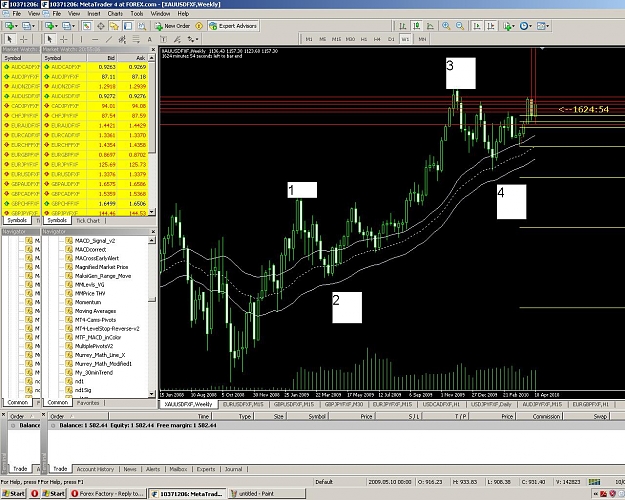The width and height of the screenshot is (625, 500).
Task: Expand the indicators list dropdown arrow
Action: point(513,26)
